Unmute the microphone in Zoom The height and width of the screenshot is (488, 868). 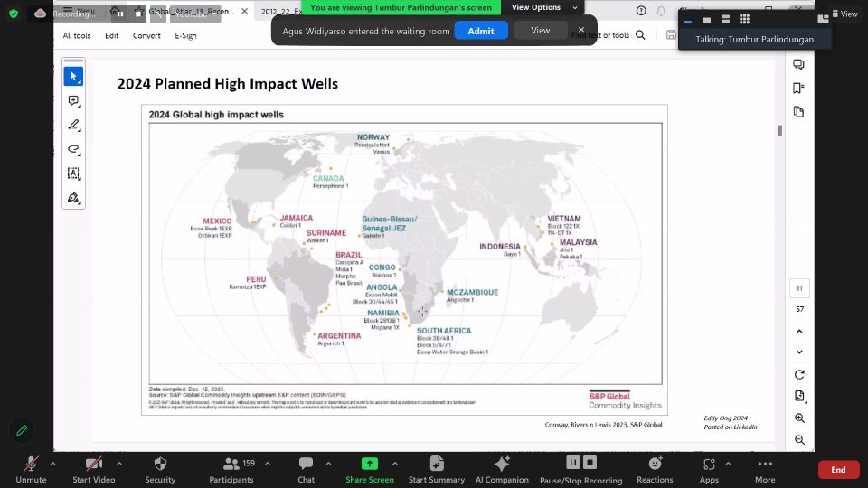(x=31, y=468)
